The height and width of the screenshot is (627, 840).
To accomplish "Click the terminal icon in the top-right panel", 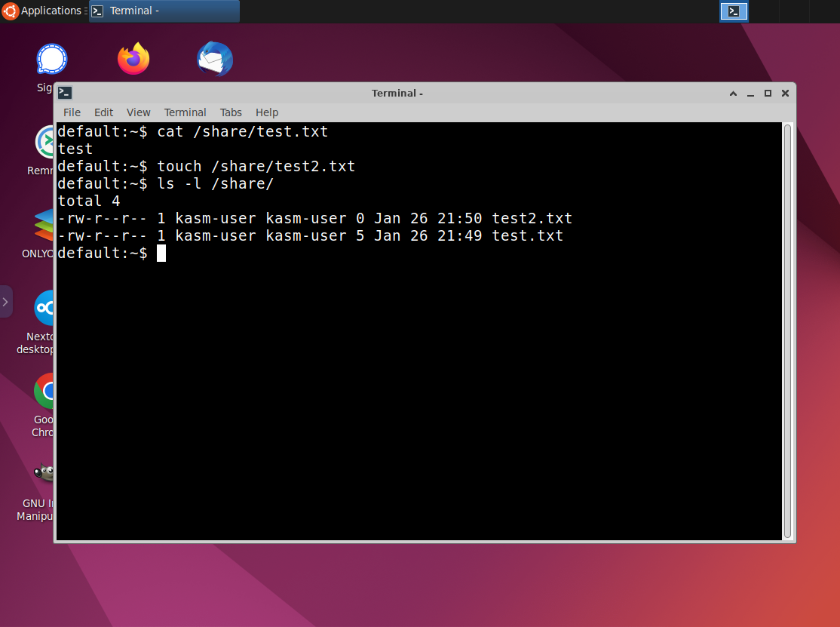I will tap(734, 11).
